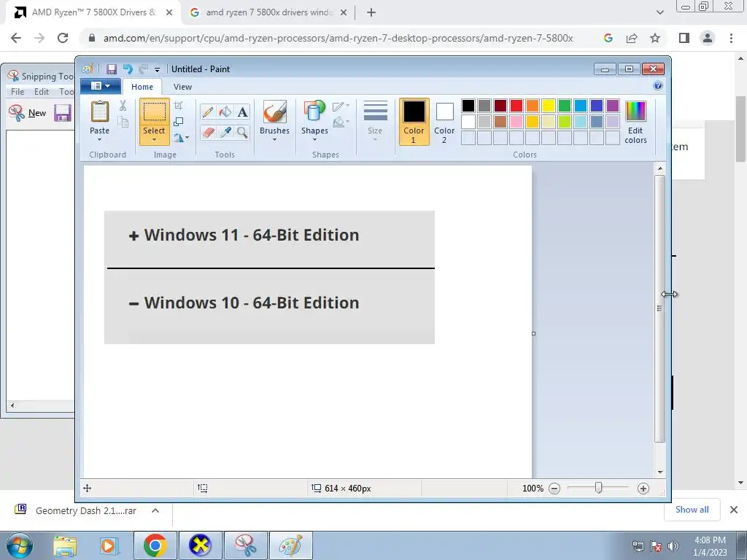Switch to the Paint Home tab
This screenshot has height=560, width=747.
pos(142,87)
